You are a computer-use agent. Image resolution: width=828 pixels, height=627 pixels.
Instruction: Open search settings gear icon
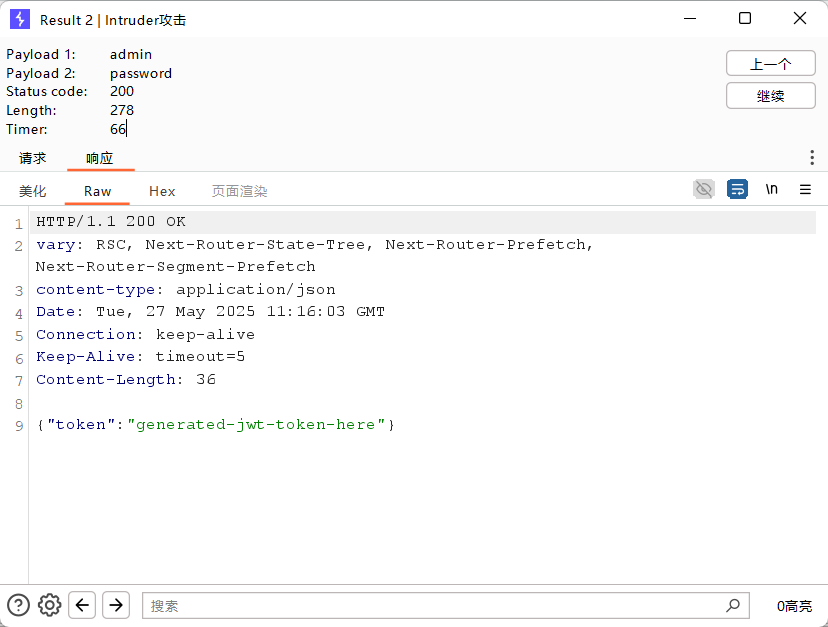[x=50, y=604]
